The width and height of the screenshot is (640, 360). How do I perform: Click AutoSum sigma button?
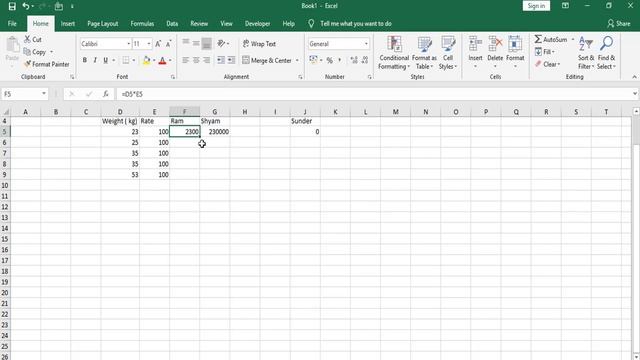[x=551, y=39]
